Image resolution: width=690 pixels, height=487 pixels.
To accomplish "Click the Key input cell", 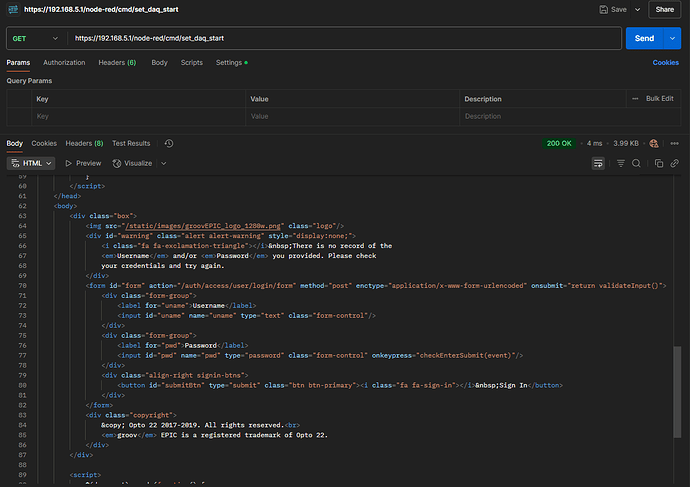I will point(139,116).
